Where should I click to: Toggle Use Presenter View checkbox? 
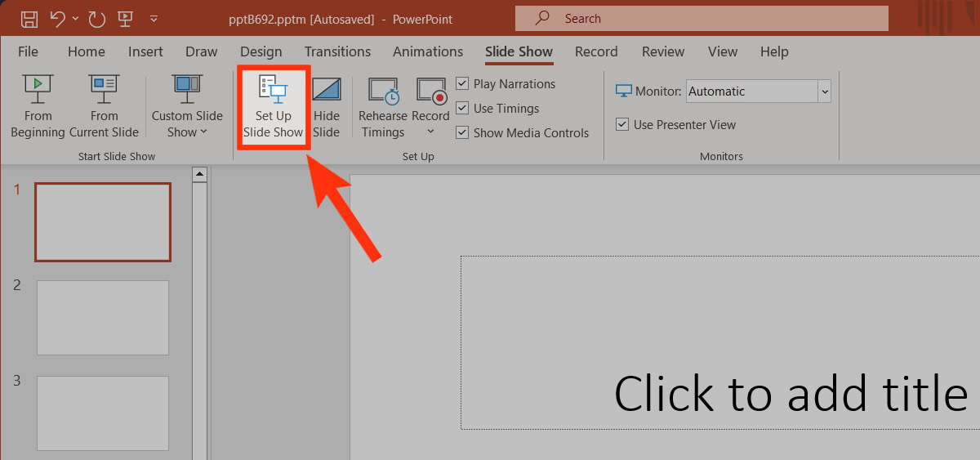coord(622,124)
